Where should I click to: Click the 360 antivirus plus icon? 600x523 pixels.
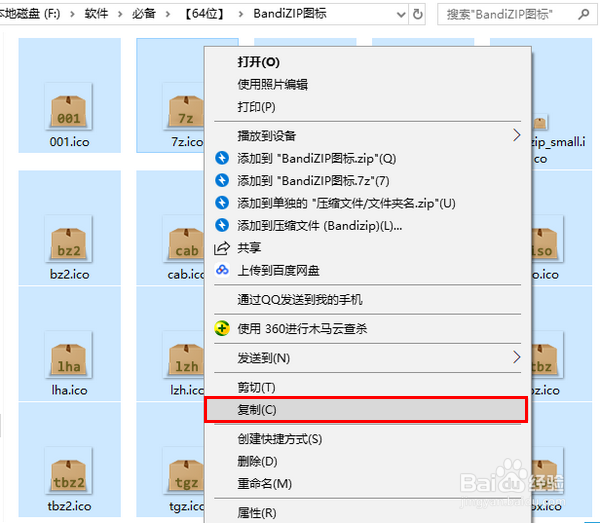pyautogui.click(x=222, y=328)
